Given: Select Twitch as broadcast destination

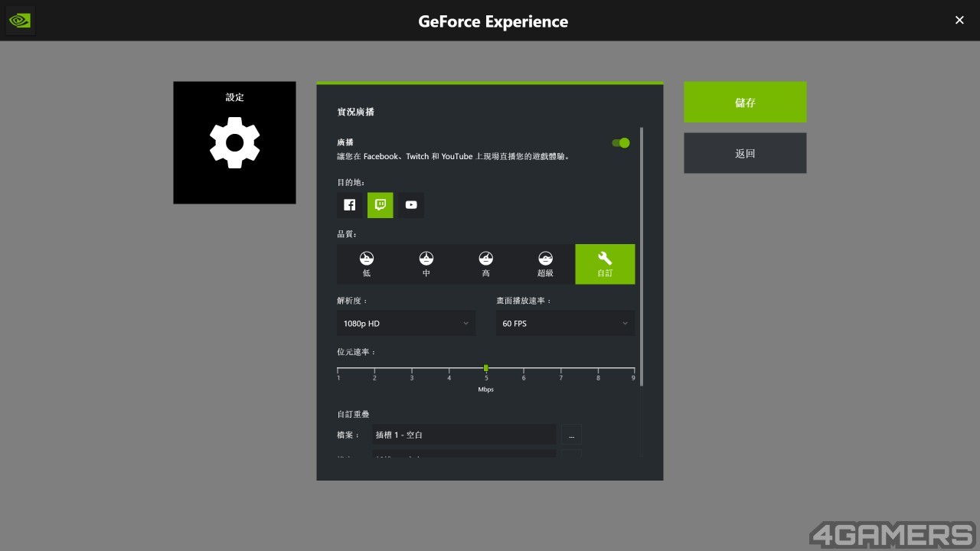Looking at the screenshot, I should pyautogui.click(x=380, y=205).
